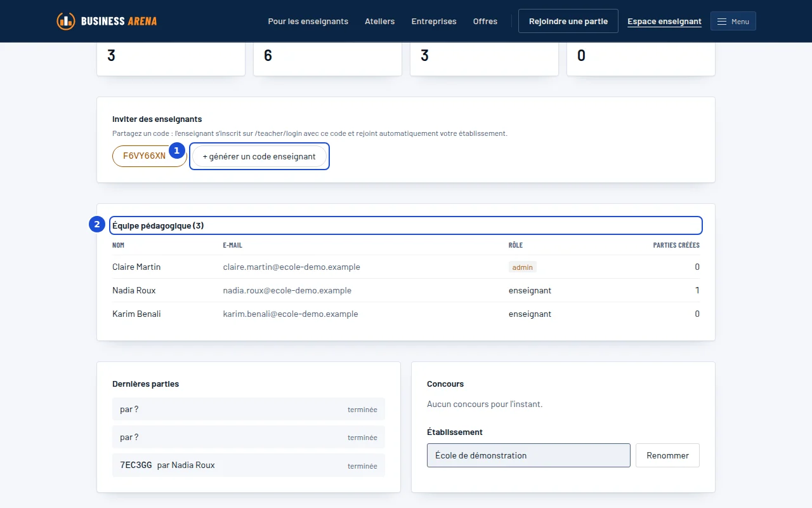Click the E-MAIL column header
This screenshot has height=508, width=812.
pos(233,245)
